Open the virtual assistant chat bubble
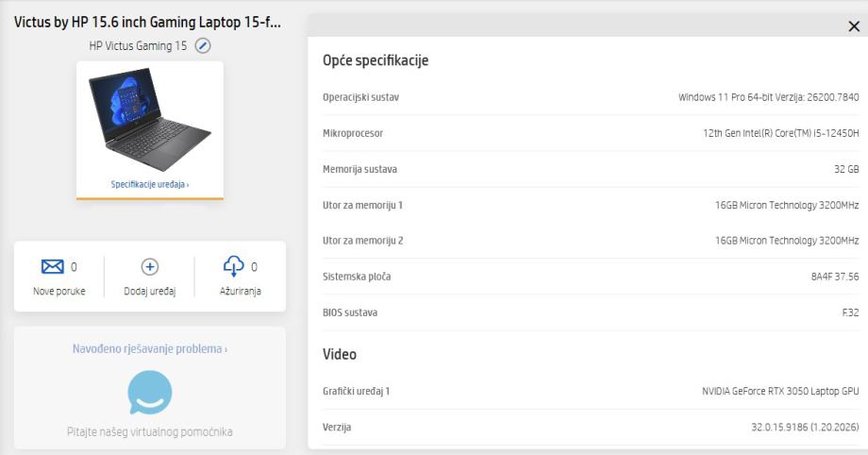 coord(149,393)
